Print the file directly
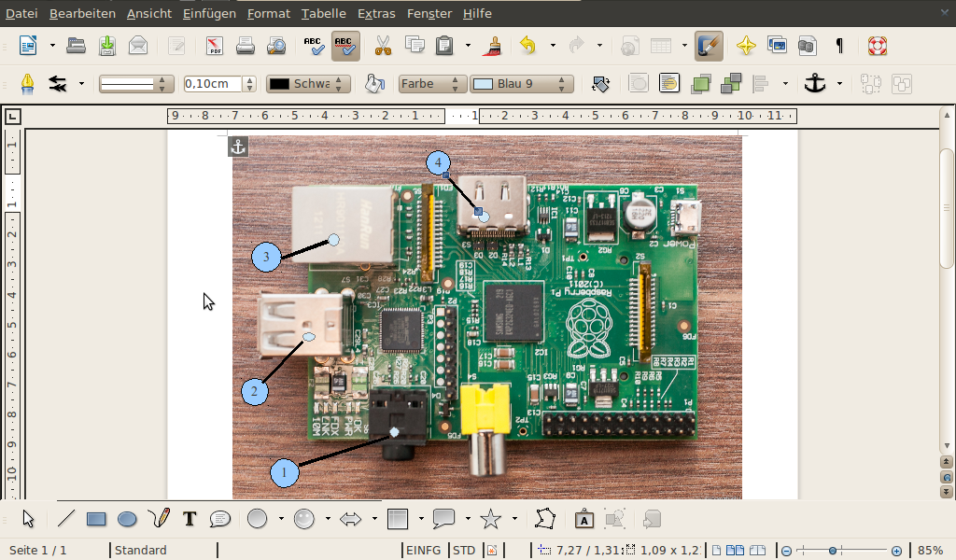This screenshot has height=560, width=956. tap(246, 46)
